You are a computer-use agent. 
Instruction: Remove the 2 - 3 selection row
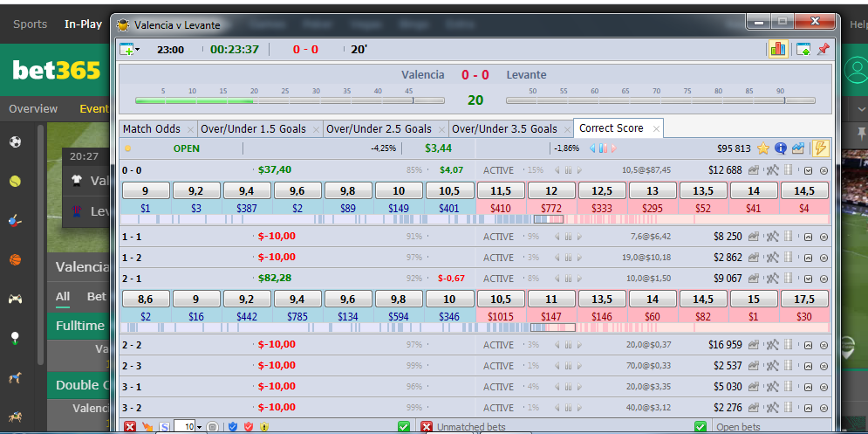pyautogui.click(x=824, y=367)
